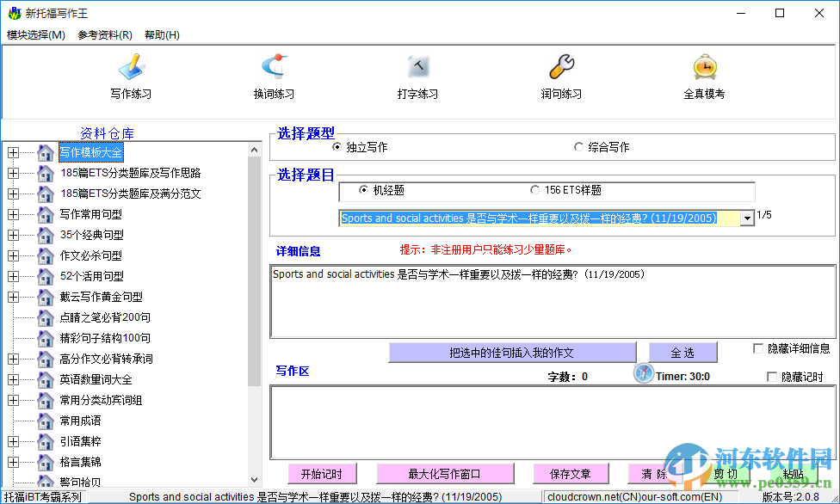The image size is (840, 504).
Task: Expand the 写作常用句型 tree node
Action: point(11,214)
